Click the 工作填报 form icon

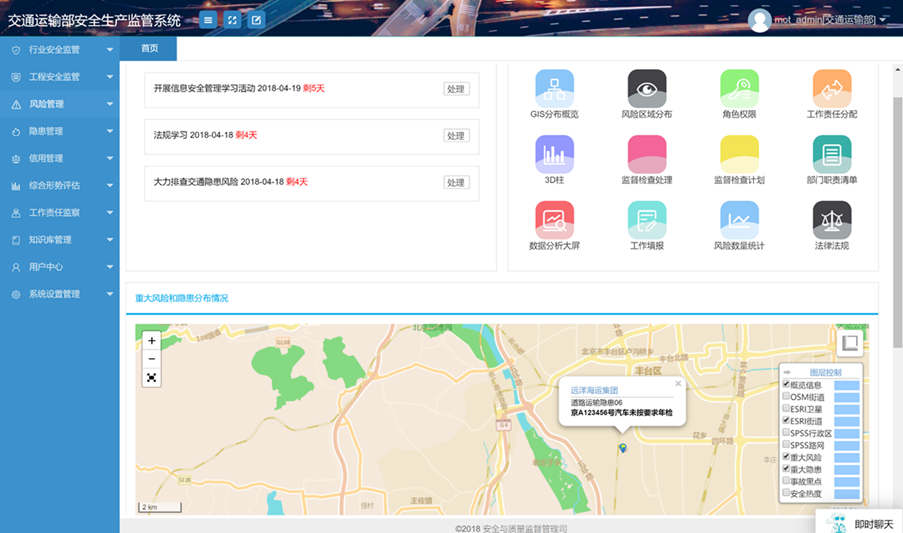click(x=647, y=220)
